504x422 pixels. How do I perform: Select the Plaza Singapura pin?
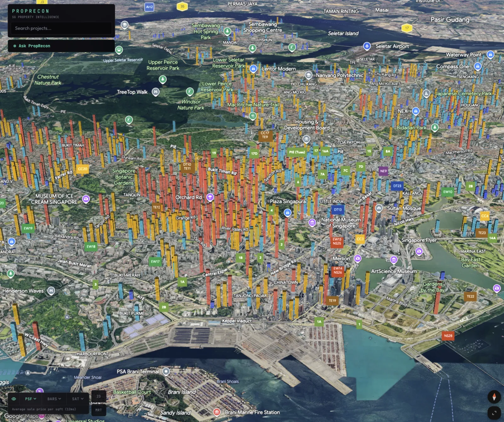tap(287, 213)
